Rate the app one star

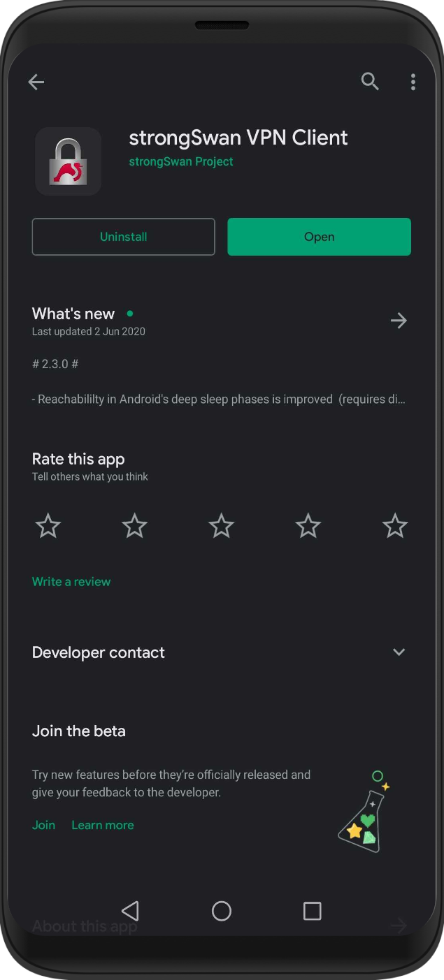pos(48,526)
